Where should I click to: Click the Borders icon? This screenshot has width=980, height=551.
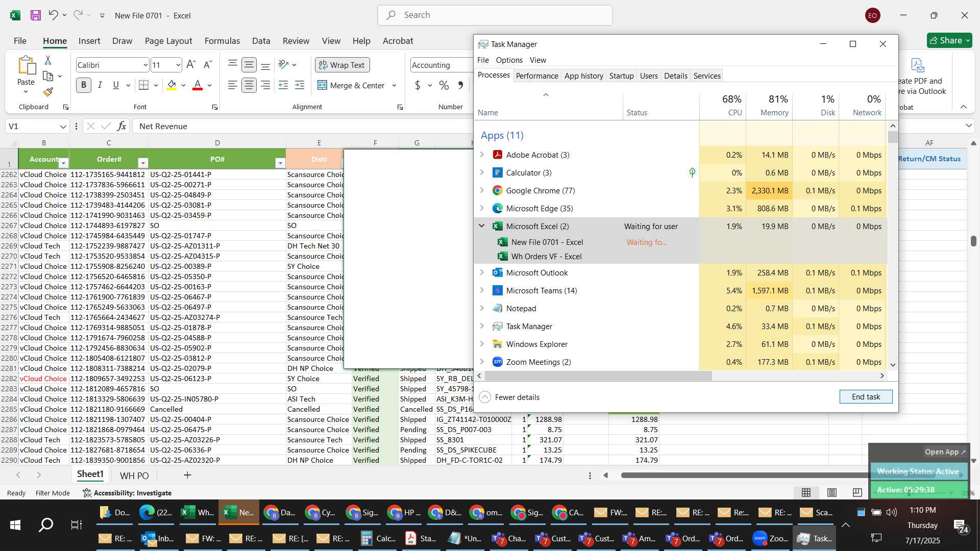pyautogui.click(x=144, y=85)
